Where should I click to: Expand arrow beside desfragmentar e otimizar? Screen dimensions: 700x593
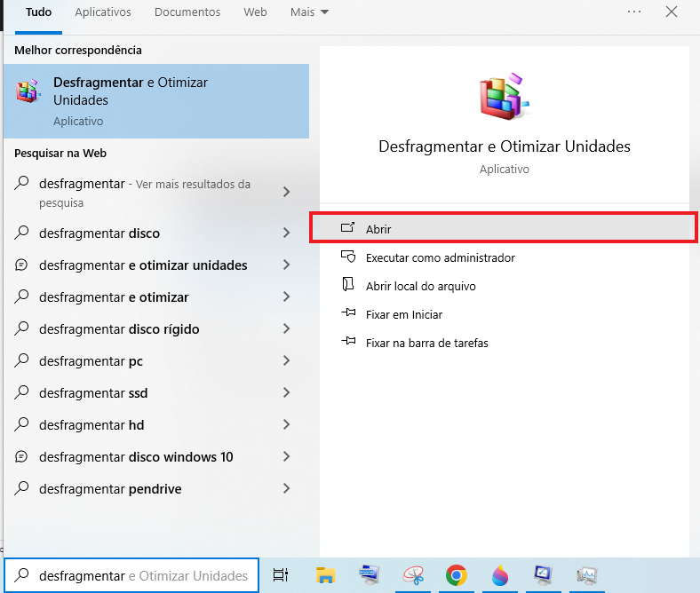click(x=287, y=296)
